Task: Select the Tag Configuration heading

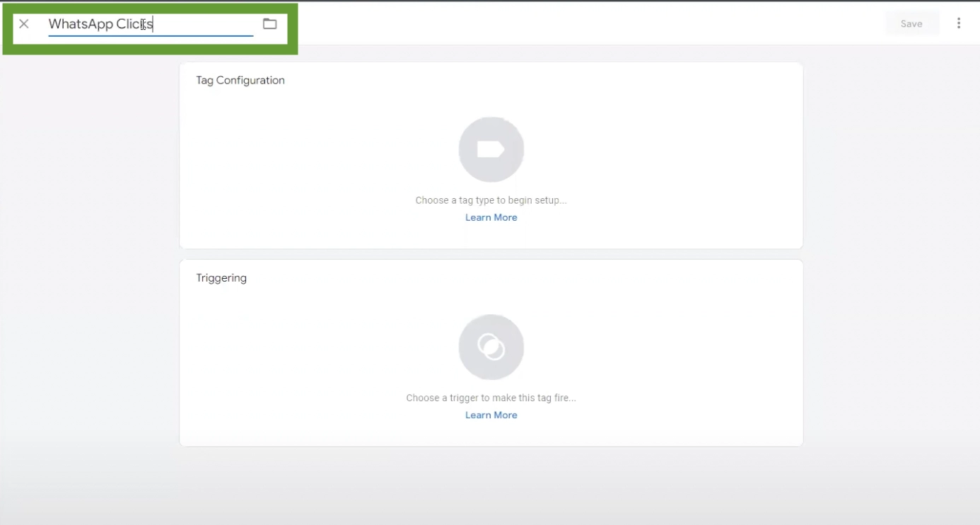Action: pyautogui.click(x=240, y=81)
